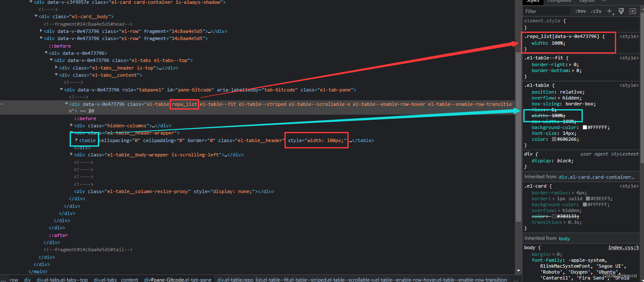Expand overflow shorthand in .el-table rule
Viewport: 644px width, 282px height.
[x=560, y=98]
